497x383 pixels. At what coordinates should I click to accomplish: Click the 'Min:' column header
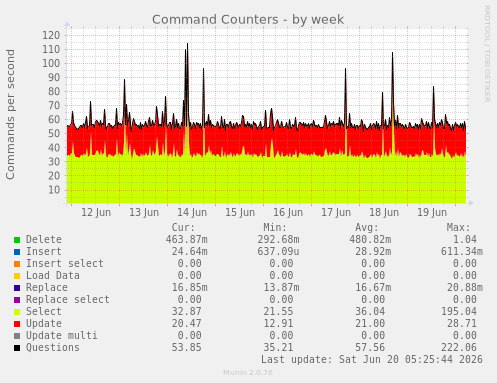click(x=275, y=227)
